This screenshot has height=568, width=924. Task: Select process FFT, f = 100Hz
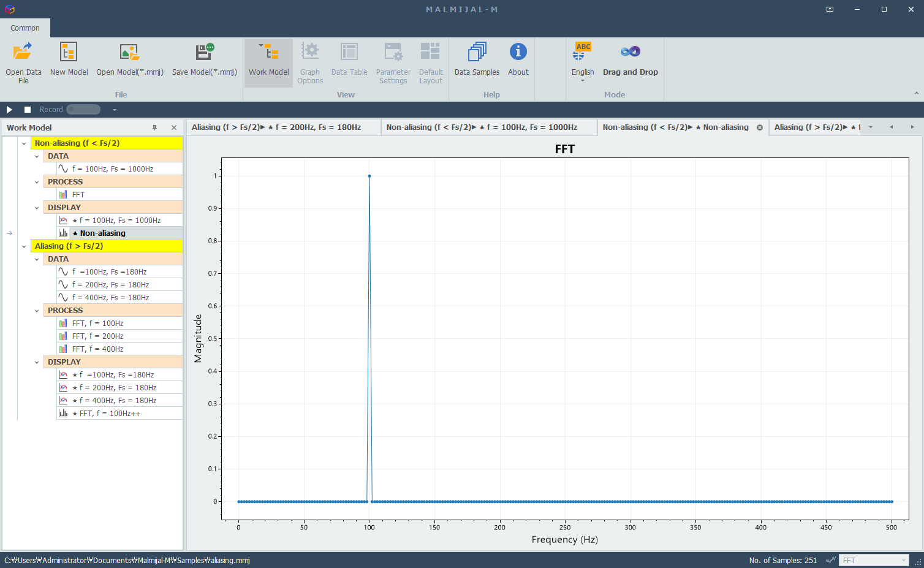tap(119, 323)
